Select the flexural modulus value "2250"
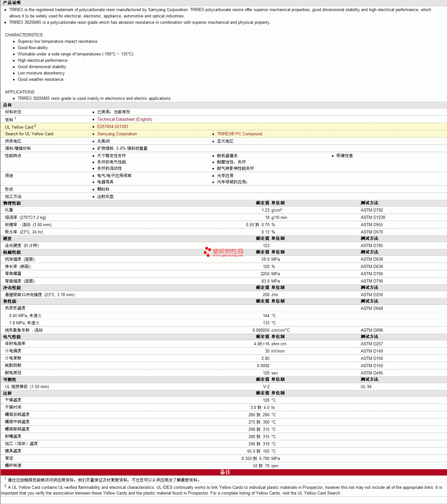Viewport: 447px width, 504px height. (x=265, y=274)
